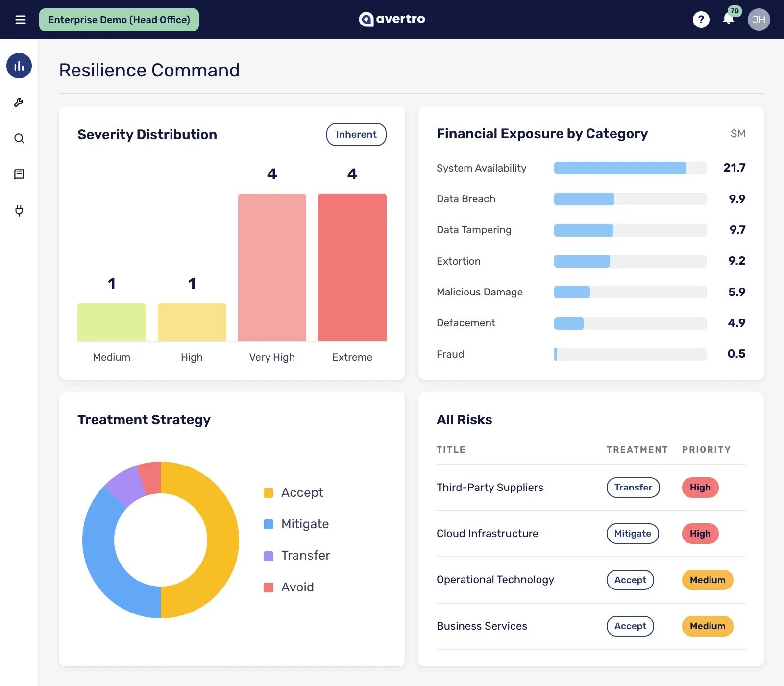Viewport: 784px width, 686px height.
Task: View notifications via the bell icon
Action: [x=729, y=19]
